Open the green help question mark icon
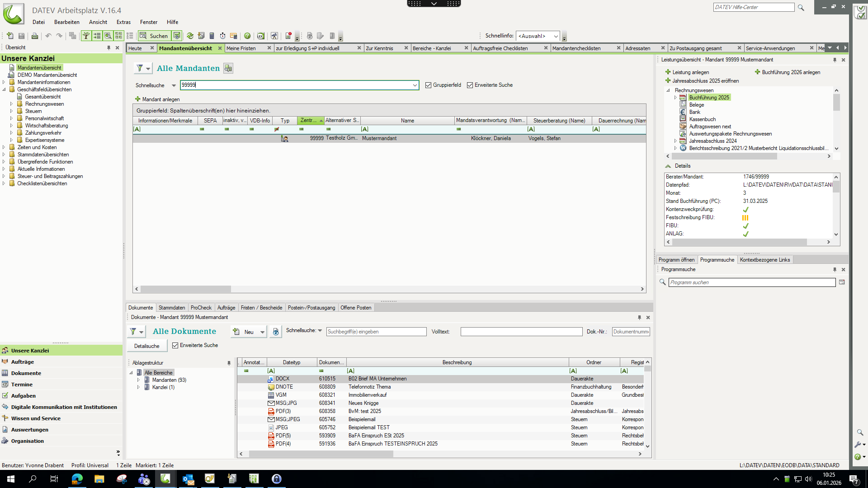Image resolution: width=868 pixels, height=488 pixels. pos(247,36)
